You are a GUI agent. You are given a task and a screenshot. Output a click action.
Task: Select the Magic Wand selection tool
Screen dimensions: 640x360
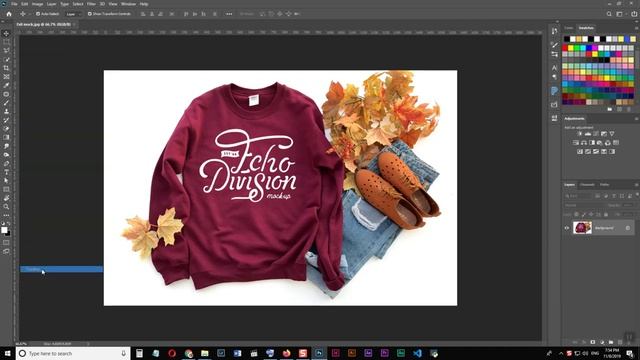(x=6, y=59)
